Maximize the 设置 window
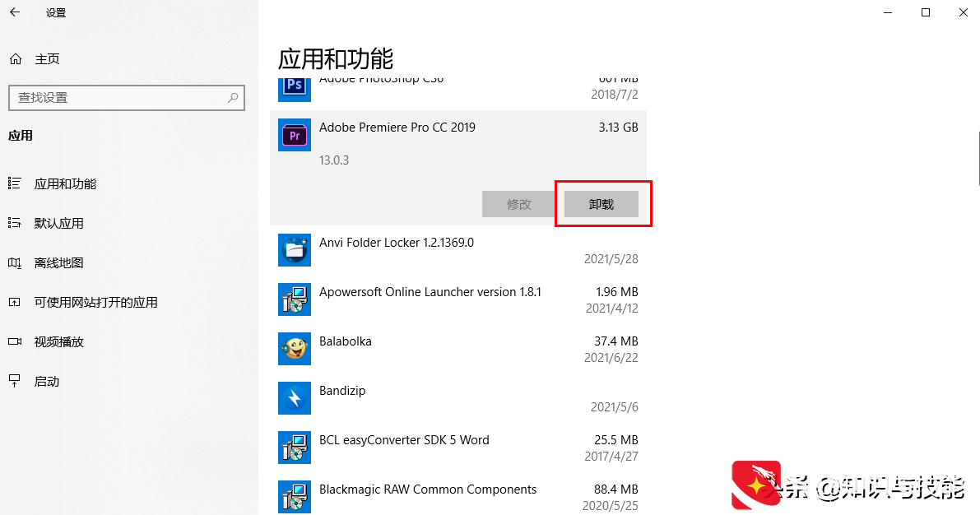 pos(926,12)
